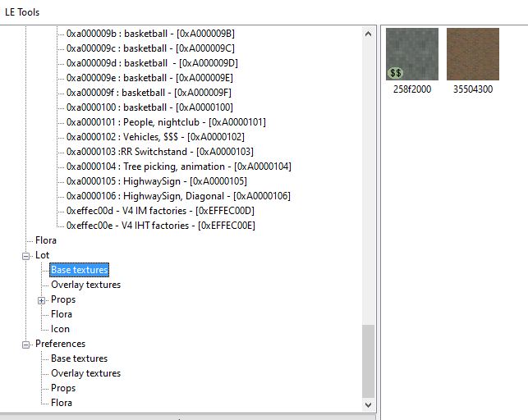
Task: Open the People, nightclub prop family
Action: click(166, 122)
